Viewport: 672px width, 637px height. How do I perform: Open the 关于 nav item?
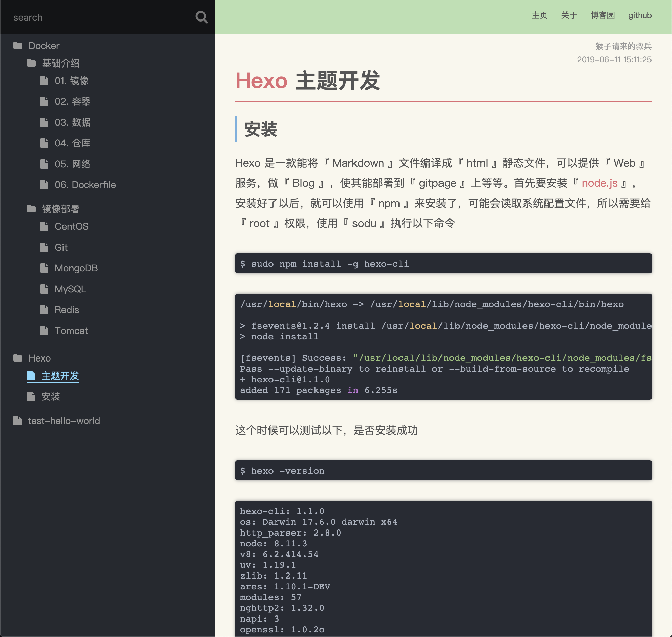569,15
